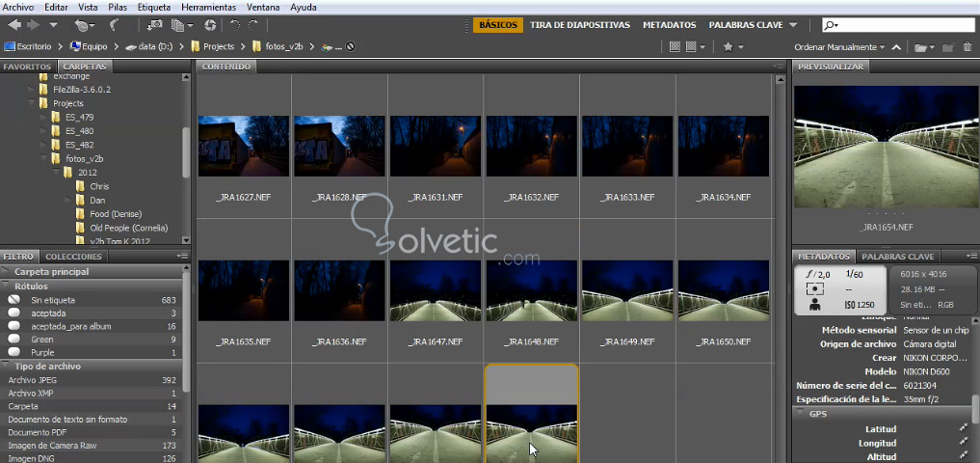Open the recent-folders dropdown beside navigation arrows
The image size is (980, 463).
point(53,26)
